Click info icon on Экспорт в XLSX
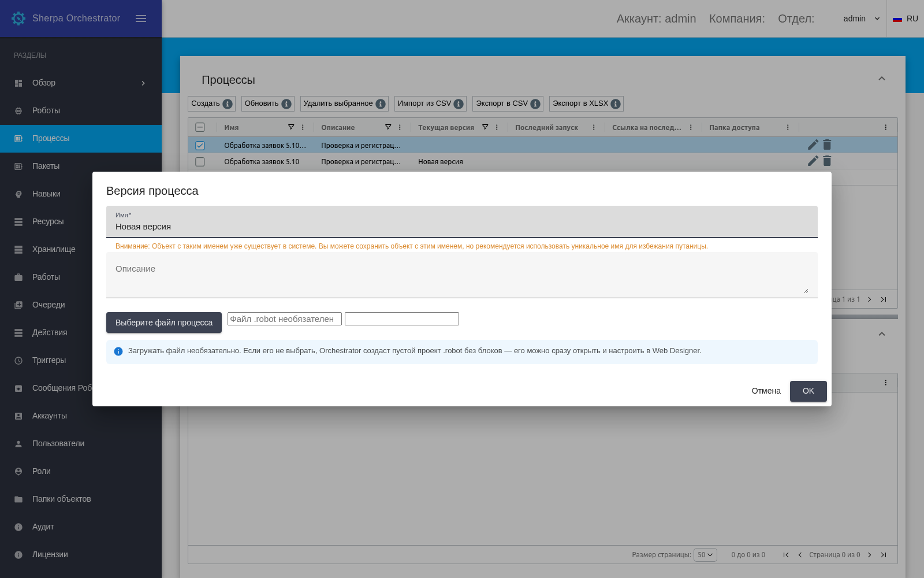 pyautogui.click(x=616, y=104)
